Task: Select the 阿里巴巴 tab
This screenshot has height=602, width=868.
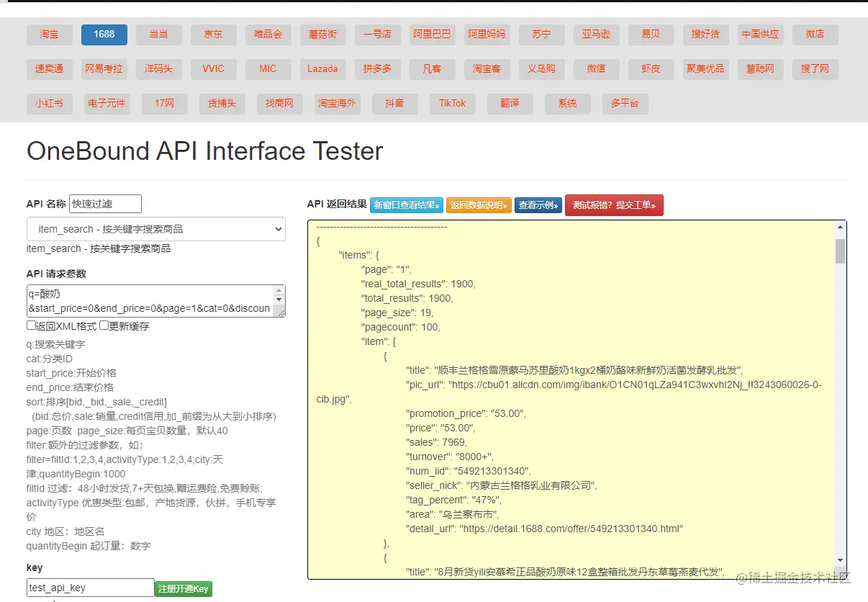Action: click(433, 35)
